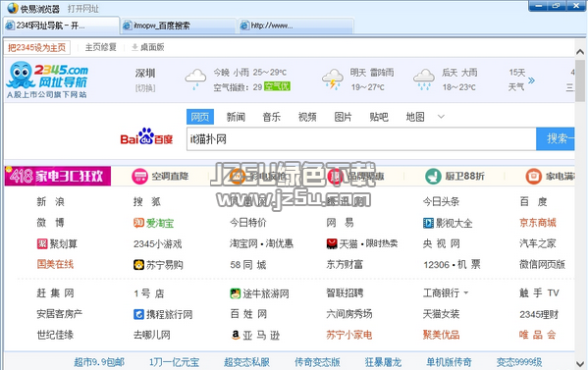Open the 影视大全 icon link

(x=428, y=223)
